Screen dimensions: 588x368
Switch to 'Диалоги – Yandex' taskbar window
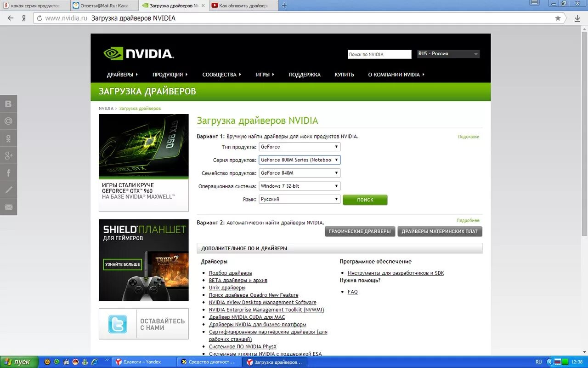(144, 362)
